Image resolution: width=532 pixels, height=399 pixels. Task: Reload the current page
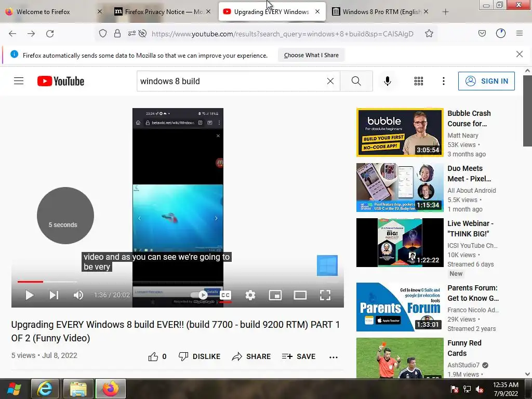[x=50, y=34]
